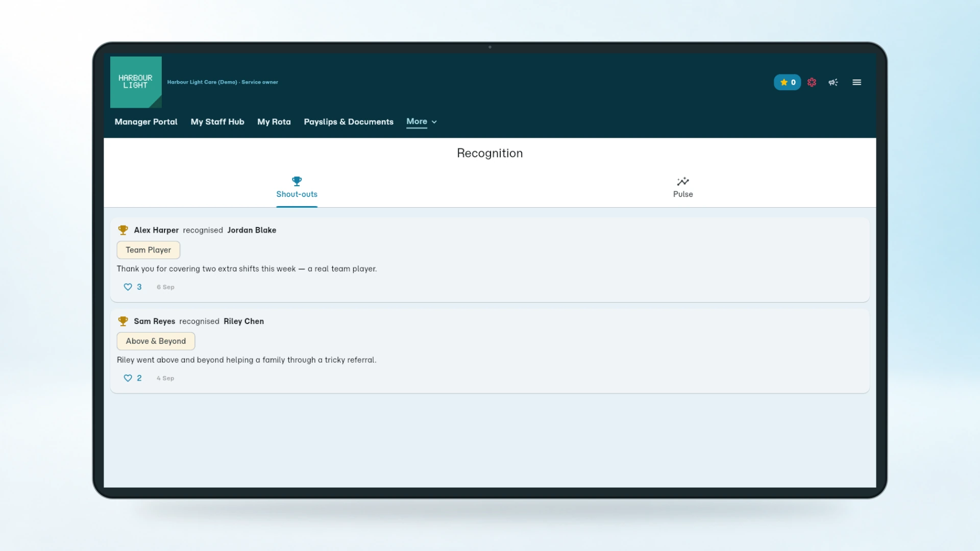Image resolution: width=980 pixels, height=551 pixels.
Task: Click the Jordan Blake name link
Action: 252,230
